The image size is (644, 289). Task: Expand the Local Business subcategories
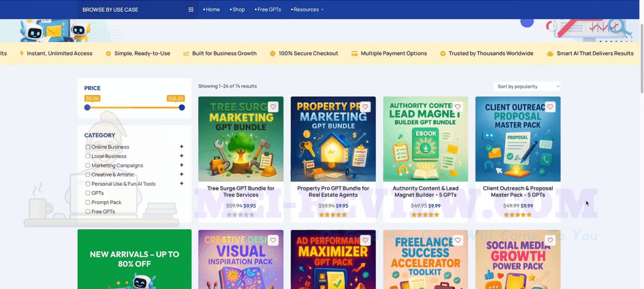[182, 156]
